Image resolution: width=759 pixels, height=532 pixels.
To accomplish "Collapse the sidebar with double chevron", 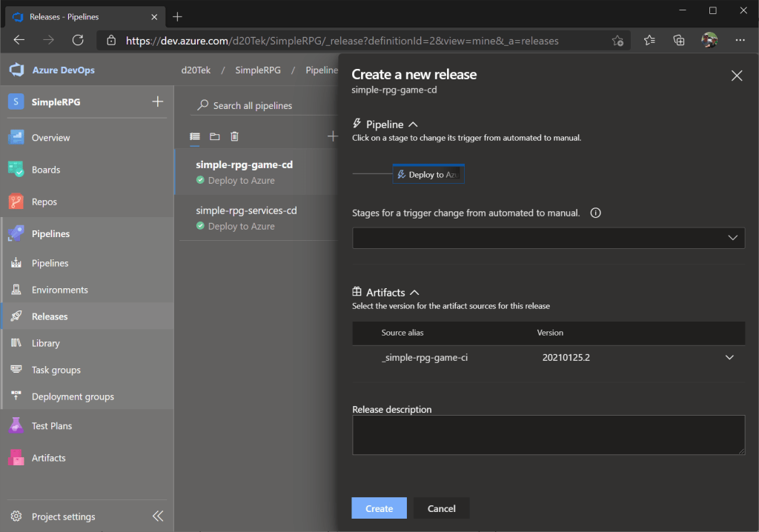I will click(158, 516).
